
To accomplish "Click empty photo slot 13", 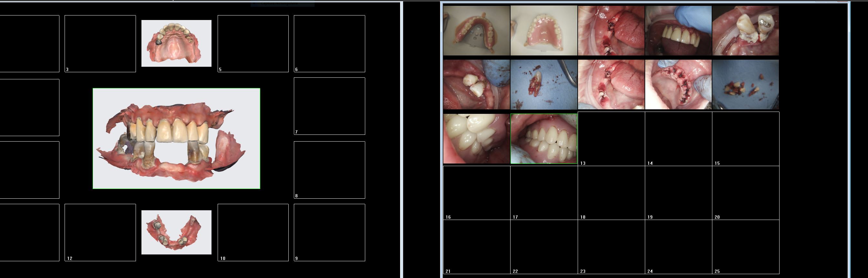I will pos(611,139).
